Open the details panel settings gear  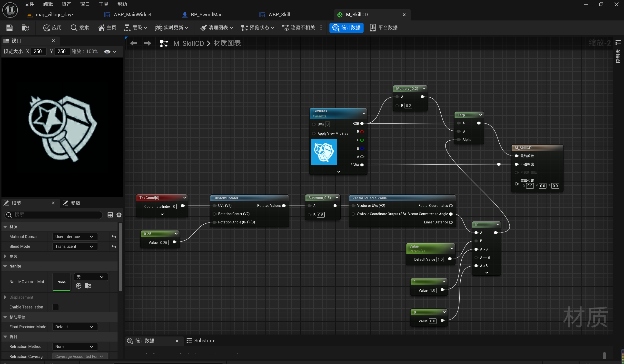119,215
